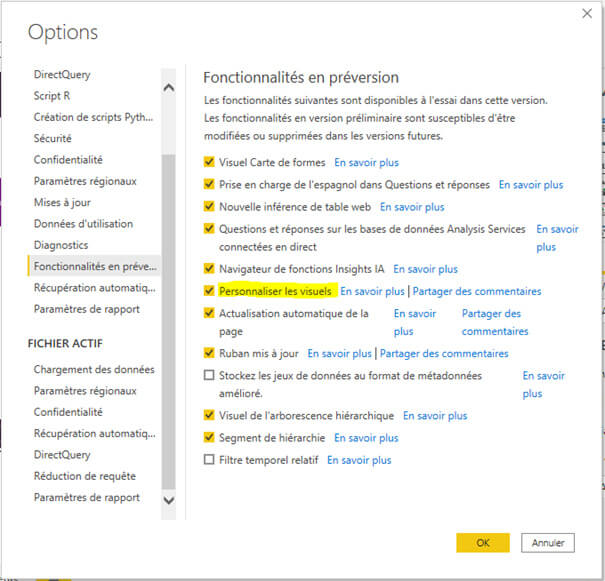Click the FICHIER ACTIF section header

click(x=65, y=343)
